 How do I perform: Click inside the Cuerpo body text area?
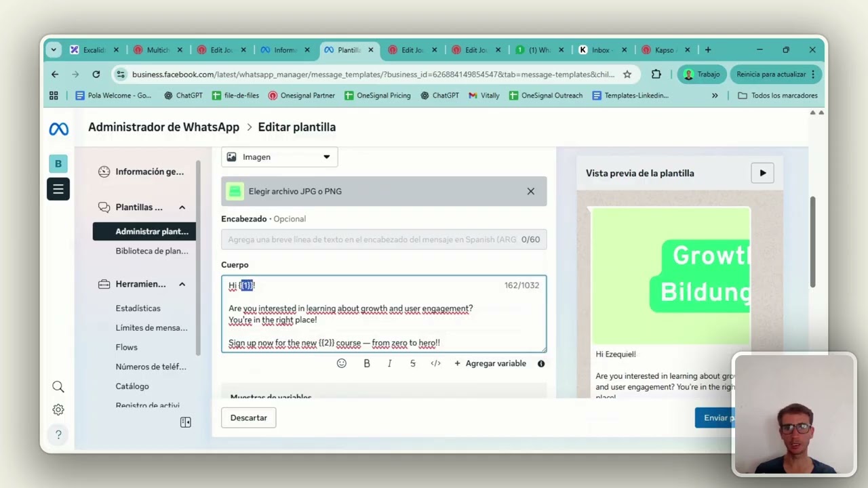coord(384,314)
